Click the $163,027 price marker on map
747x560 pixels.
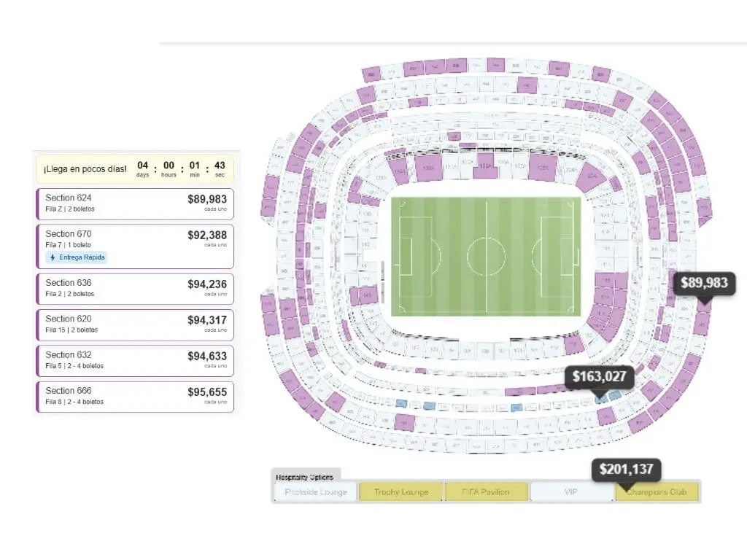click(x=600, y=377)
